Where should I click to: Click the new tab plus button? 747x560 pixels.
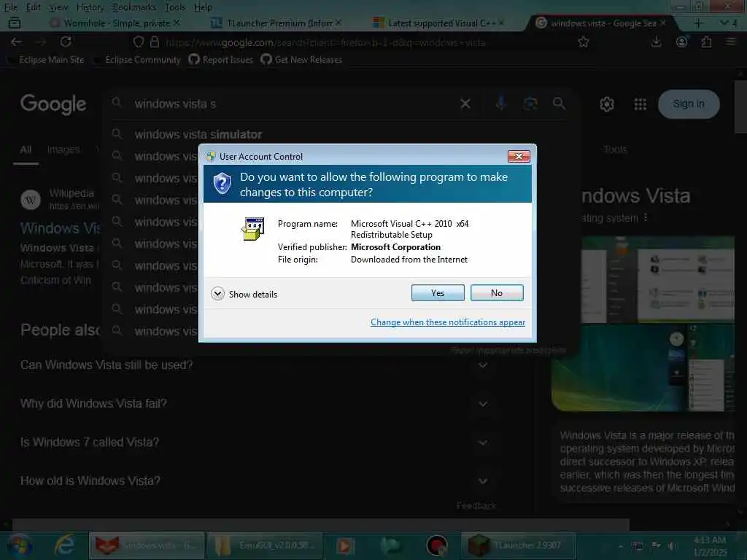[698, 23]
